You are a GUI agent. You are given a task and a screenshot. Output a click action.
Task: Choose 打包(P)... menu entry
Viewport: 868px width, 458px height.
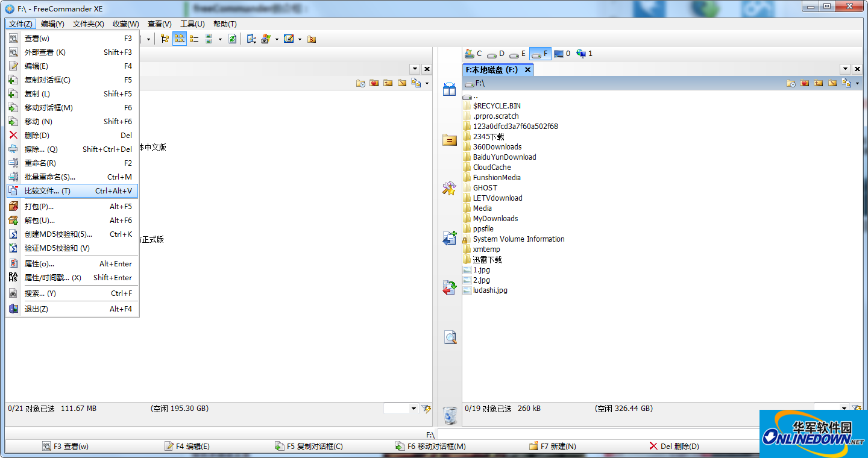coord(72,207)
